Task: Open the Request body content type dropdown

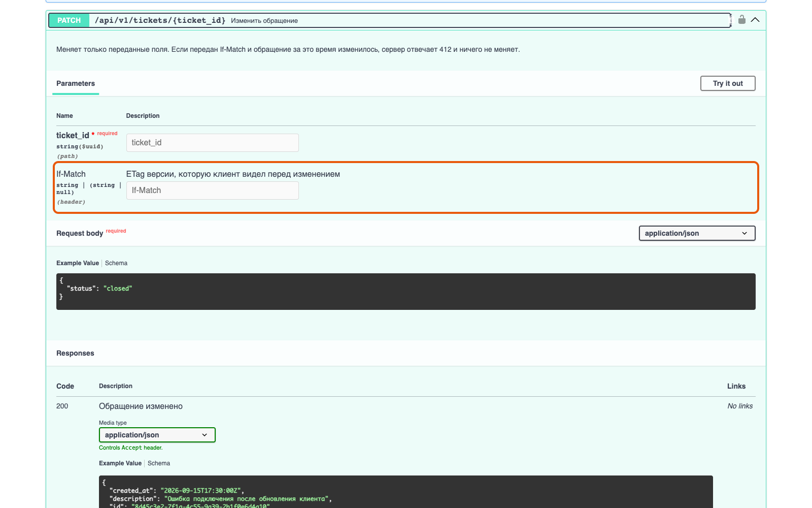Action: pyautogui.click(x=697, y=233)
